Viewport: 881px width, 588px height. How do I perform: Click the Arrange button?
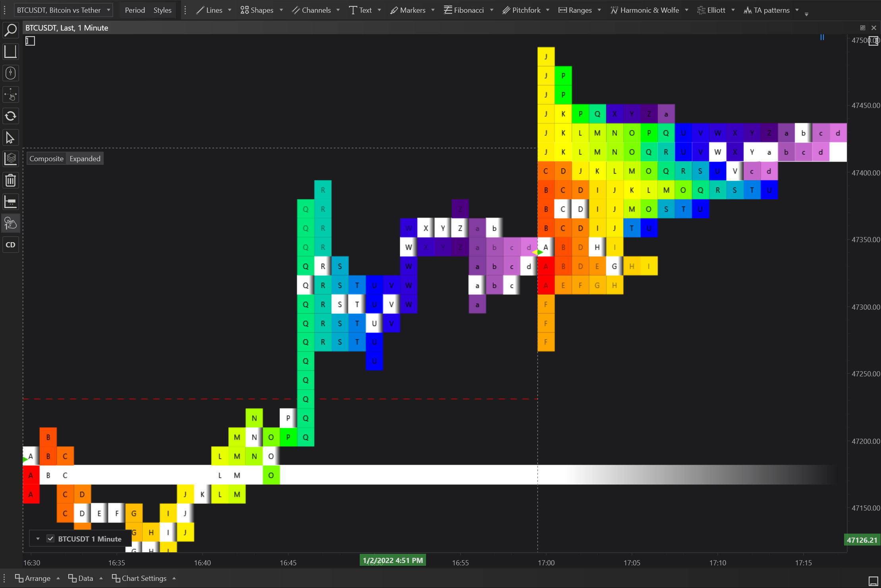tap(37, 578)
